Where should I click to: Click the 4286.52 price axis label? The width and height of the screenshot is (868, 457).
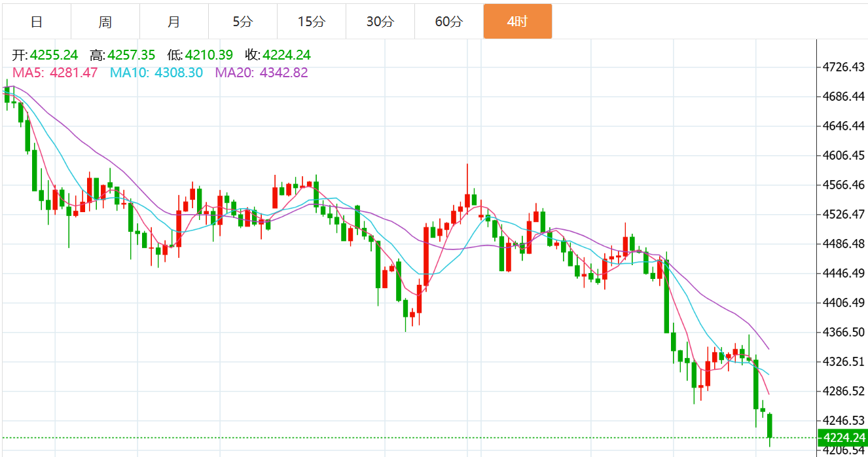tap(843, 391)
